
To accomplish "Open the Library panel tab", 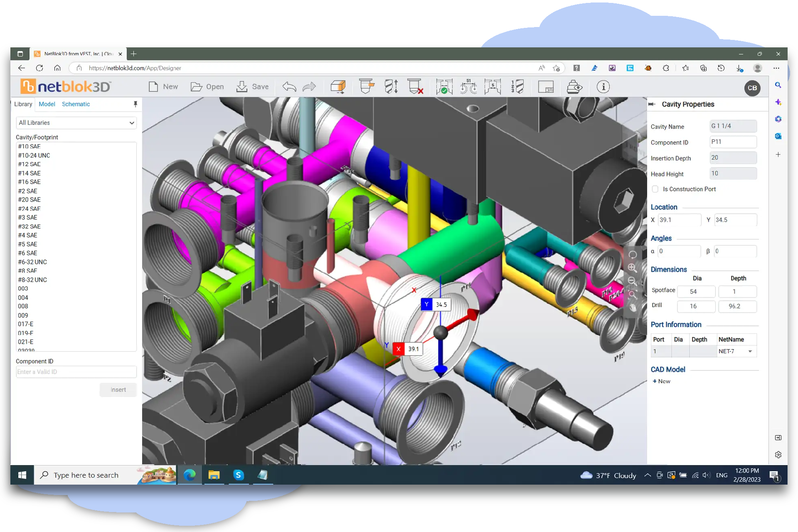I will (x=22, y=104).
